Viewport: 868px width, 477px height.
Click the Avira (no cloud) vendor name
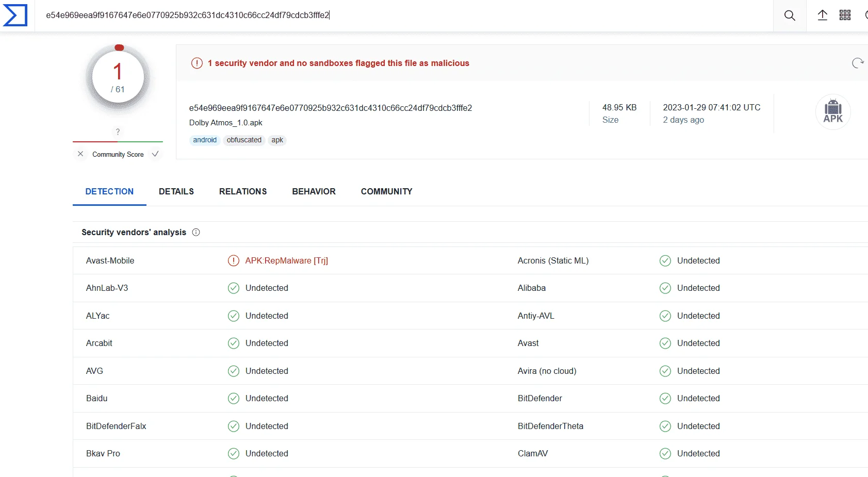tap(547, 371)
